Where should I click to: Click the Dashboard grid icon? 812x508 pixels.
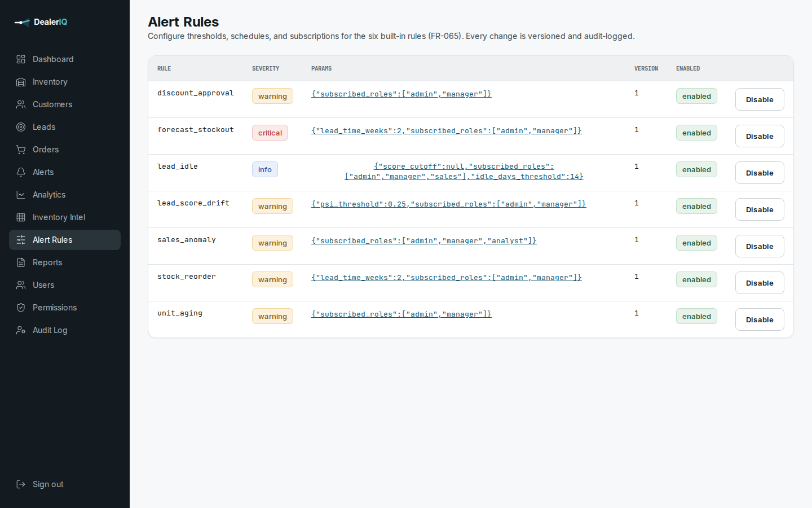coord(21,59)
